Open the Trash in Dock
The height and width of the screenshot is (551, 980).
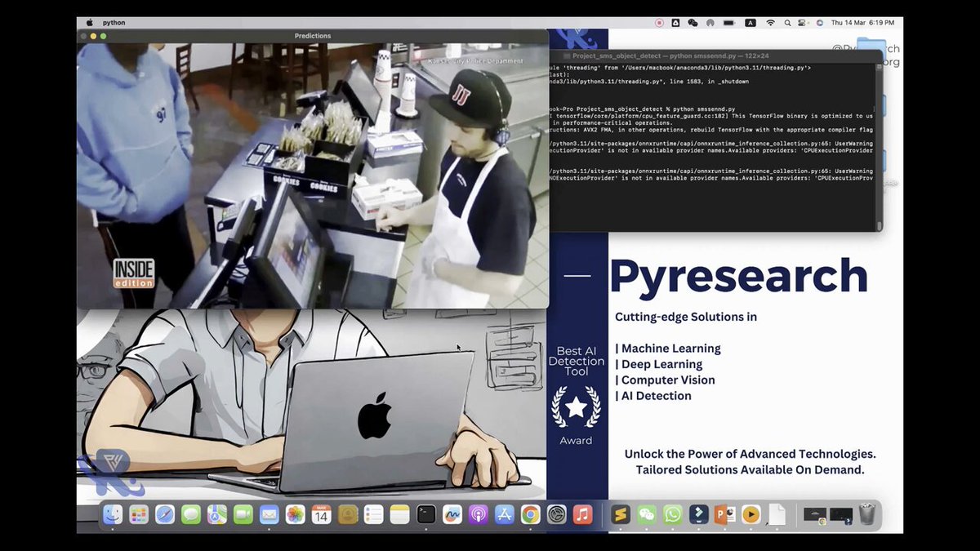(866, 514)
